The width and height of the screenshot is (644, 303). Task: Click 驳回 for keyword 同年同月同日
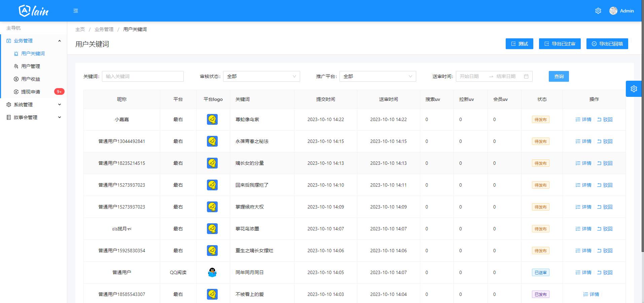coord(605,272)
